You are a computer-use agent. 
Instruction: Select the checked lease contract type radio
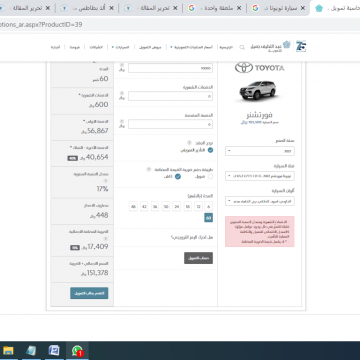pos(210,150)
